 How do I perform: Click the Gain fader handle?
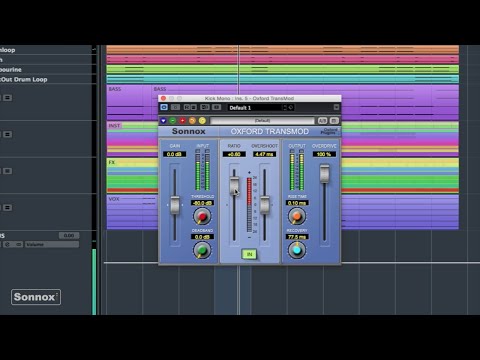coord(175,205)
